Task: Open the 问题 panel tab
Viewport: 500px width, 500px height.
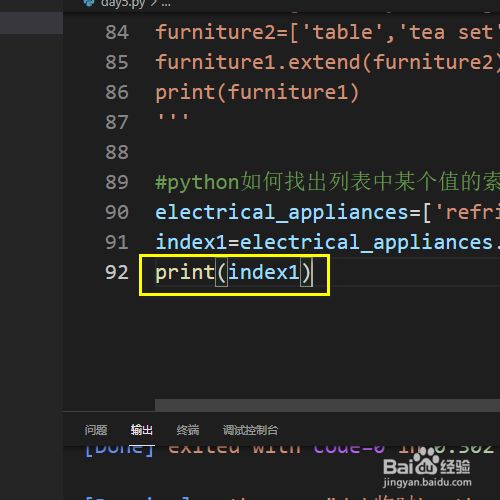Action: point(96,430)
